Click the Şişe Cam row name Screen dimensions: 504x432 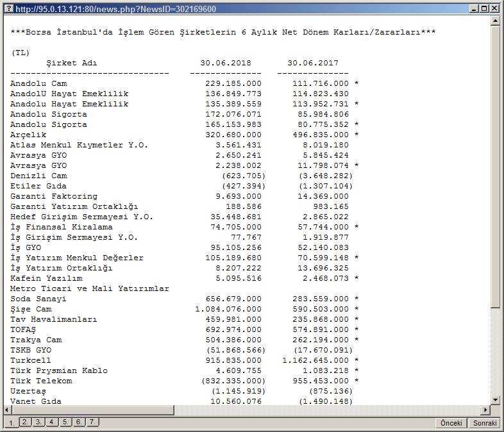pos(31,310)
